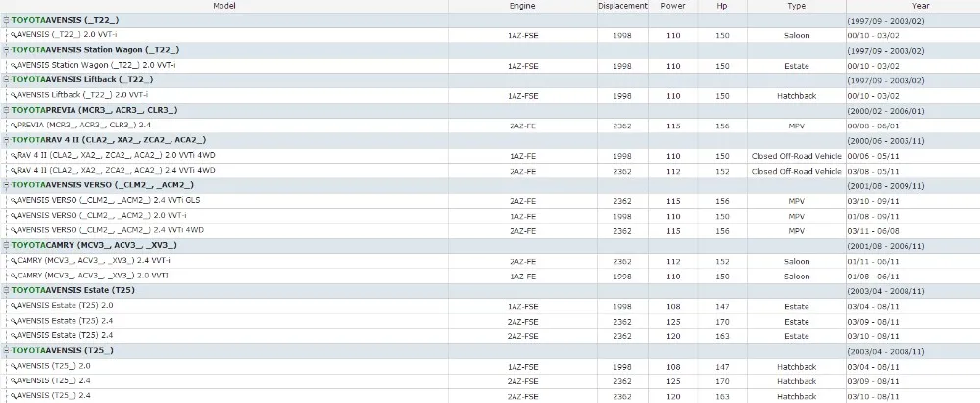Collapse the TOYOTA CAMRY (MCV3_, ACV3_, _XV3_) group

(6, 245)
